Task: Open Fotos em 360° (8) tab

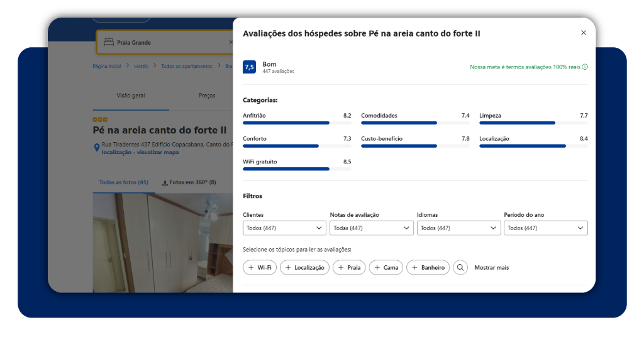Action: [x=189, y=182]
